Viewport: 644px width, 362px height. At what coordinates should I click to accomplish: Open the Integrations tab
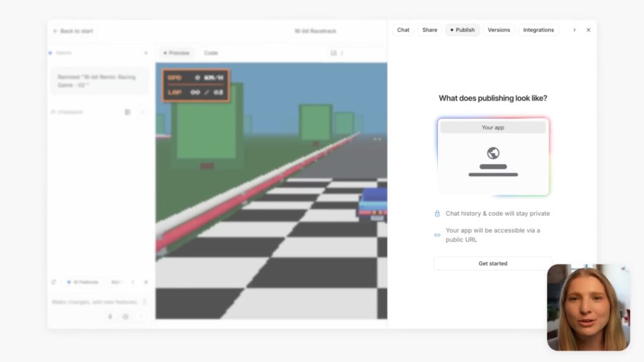tap(538, 30)
